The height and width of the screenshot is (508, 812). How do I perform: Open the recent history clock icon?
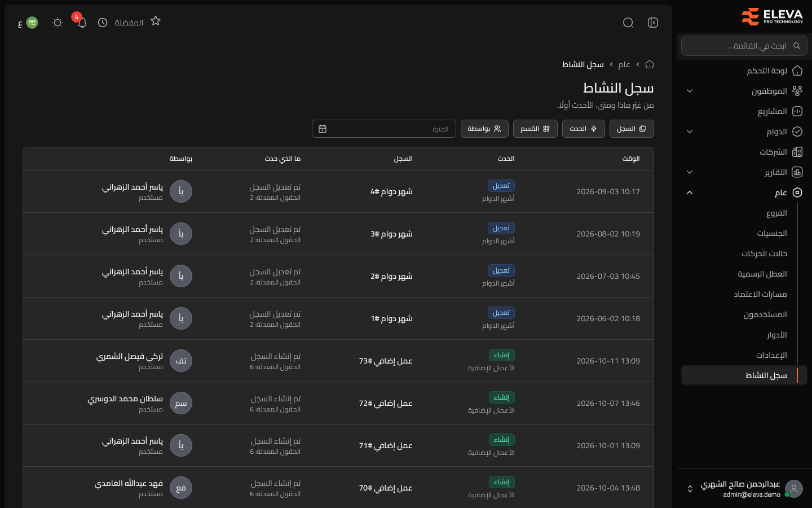[103, 23]
